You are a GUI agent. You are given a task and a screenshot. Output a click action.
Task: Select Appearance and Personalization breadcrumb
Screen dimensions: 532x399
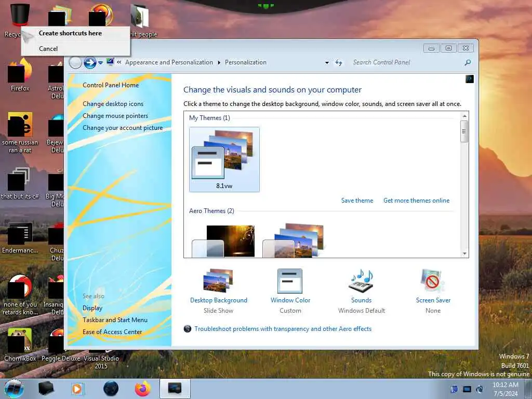[169, 62]
